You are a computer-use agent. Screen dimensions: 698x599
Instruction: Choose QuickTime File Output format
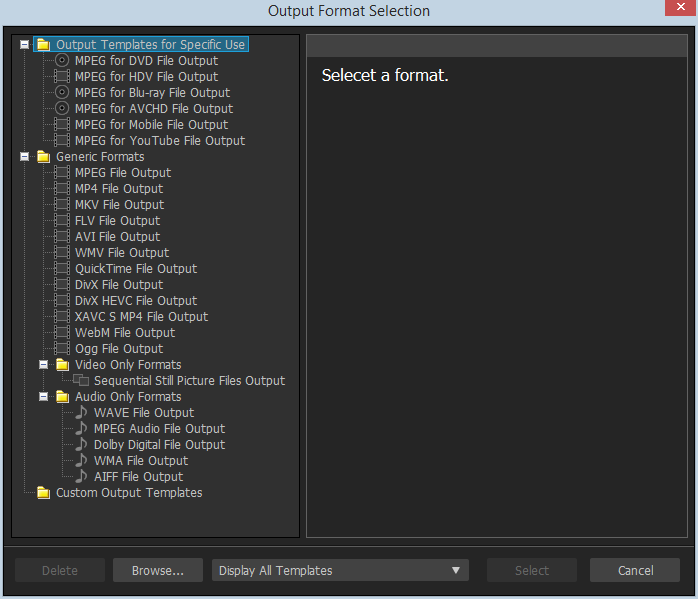tap(136, 269)
